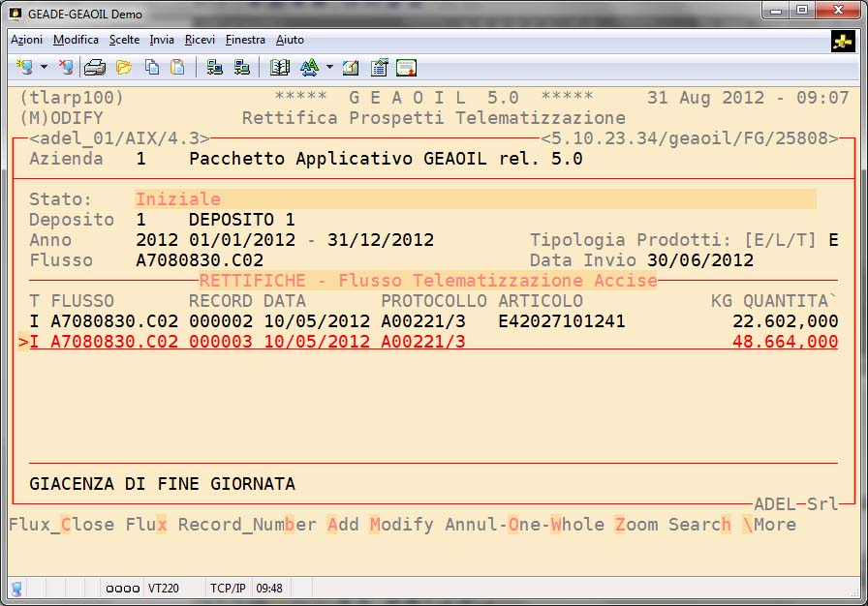Expand the new connection dropdown arrow

(x=44, y=68)
